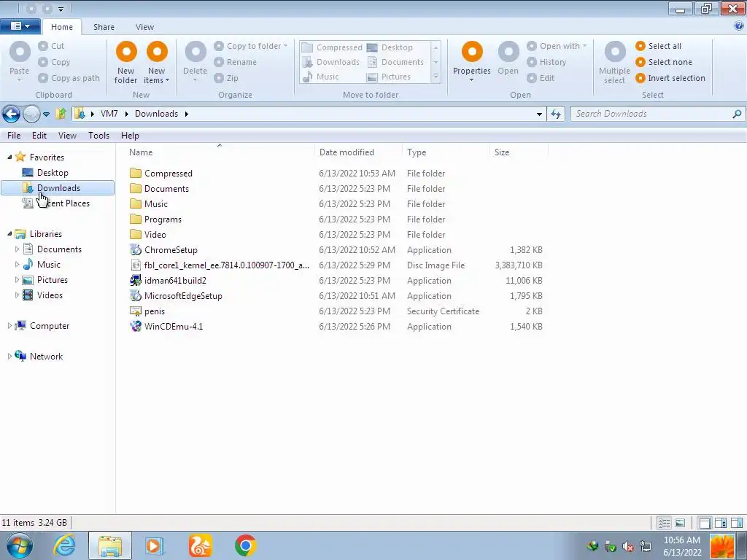The width and height of the screenshot is (747, 560).
Task: Select the Home ribbon tab
Action: [62, 27]
